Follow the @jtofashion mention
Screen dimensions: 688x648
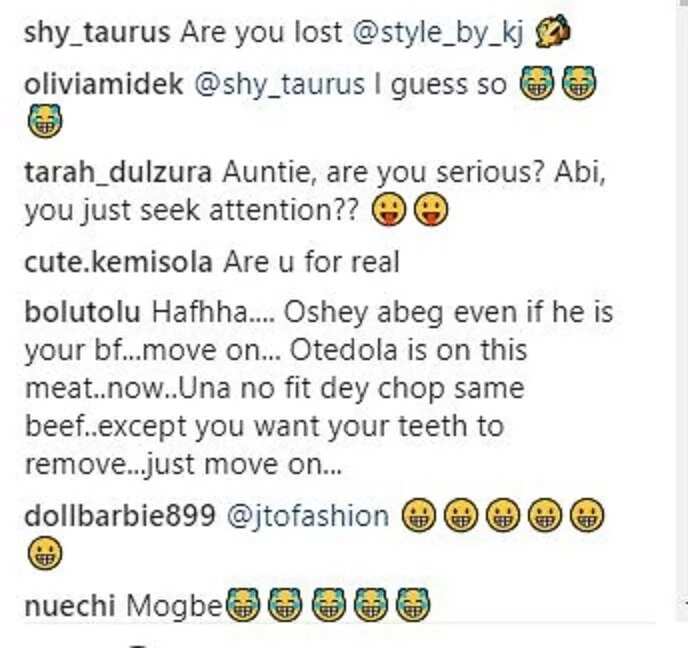308,516
